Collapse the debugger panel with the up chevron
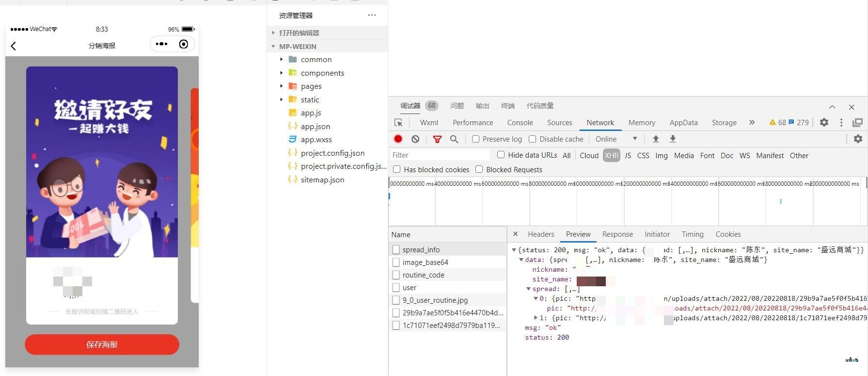This screenshot has width=868, height=376. (x=832, y=107)
